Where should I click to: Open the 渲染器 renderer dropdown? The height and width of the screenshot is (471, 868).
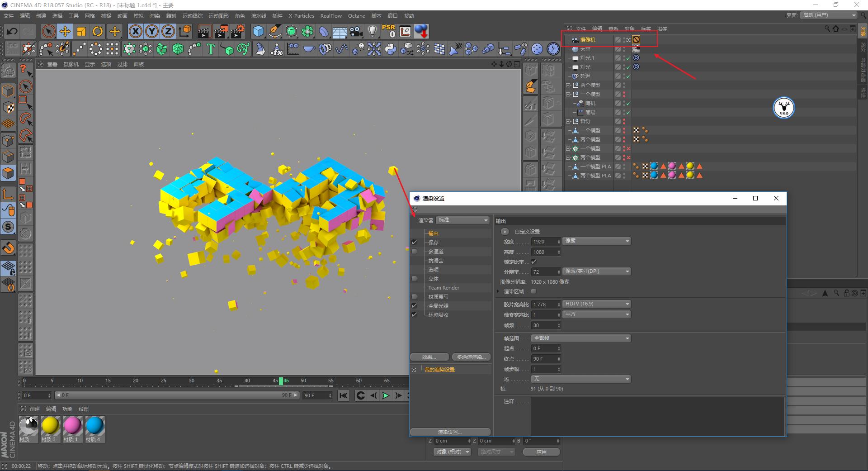(462, 220)
